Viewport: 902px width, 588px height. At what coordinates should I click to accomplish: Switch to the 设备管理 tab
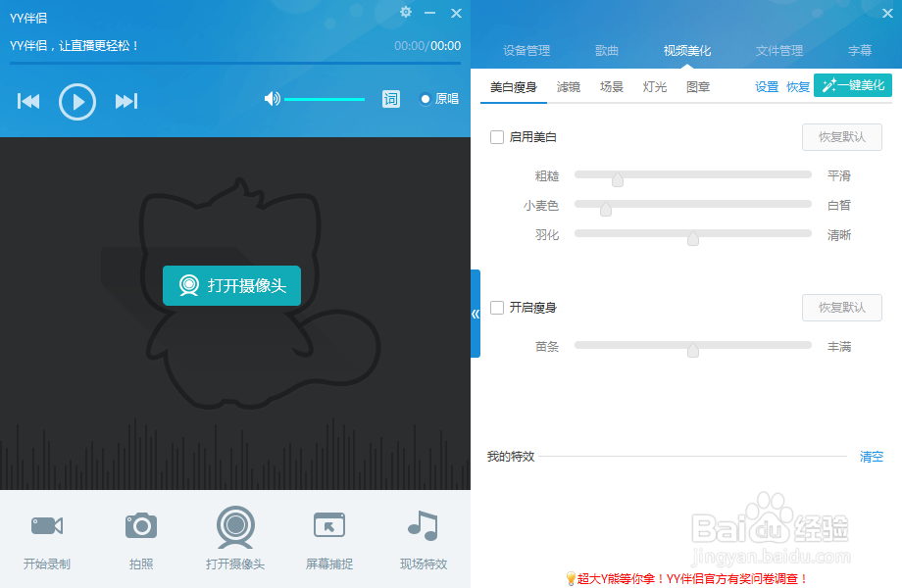point(526,51)
